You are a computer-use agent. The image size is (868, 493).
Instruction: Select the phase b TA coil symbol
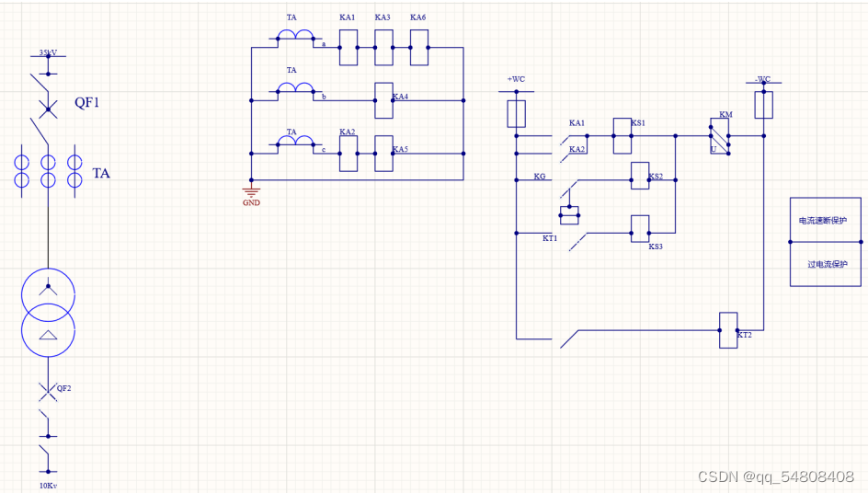pos(295,87)
